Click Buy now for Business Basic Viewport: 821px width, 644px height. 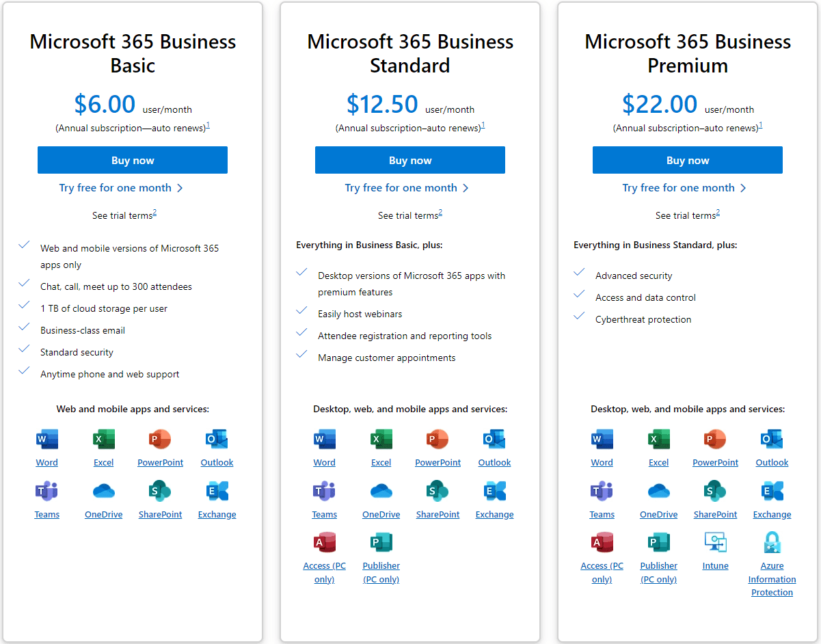[133, 161]
